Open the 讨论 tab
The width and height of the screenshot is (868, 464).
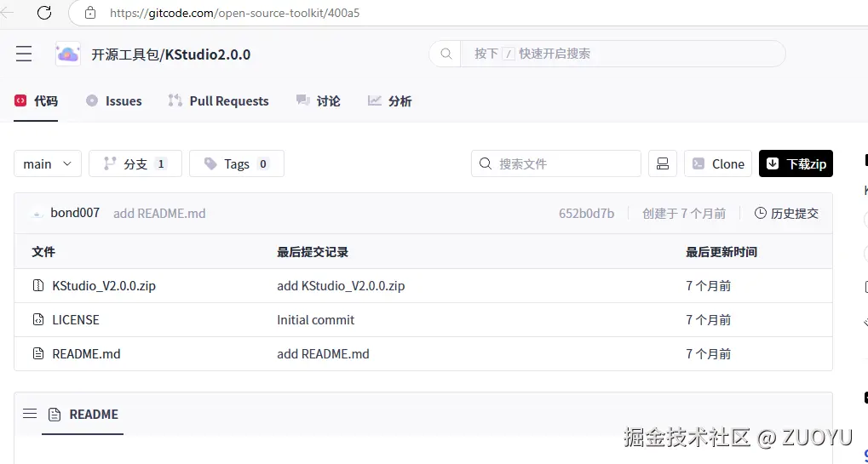click(x=319, y=101)
